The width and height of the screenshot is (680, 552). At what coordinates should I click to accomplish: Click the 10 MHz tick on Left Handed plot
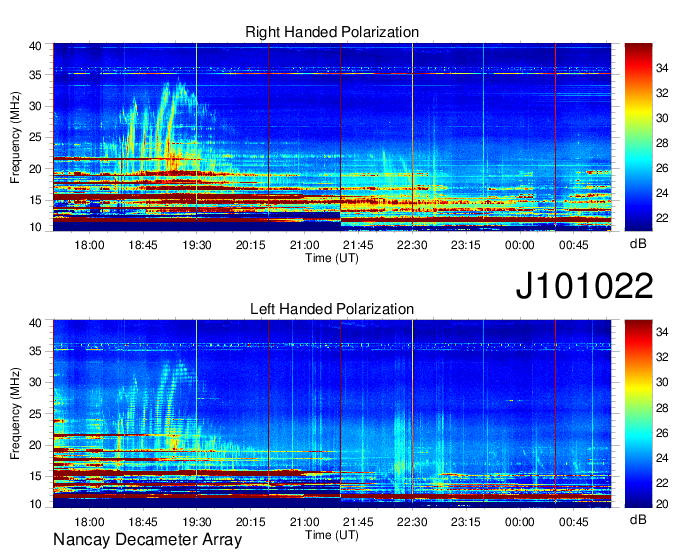coord(36,503)
